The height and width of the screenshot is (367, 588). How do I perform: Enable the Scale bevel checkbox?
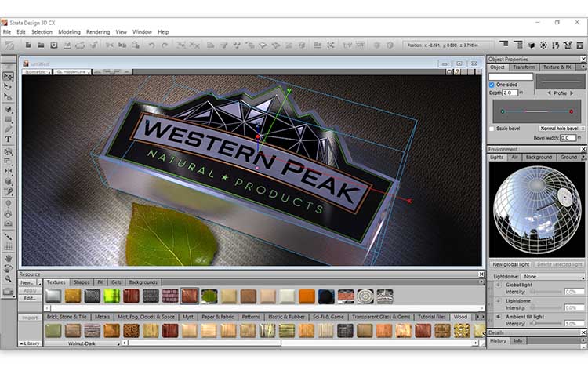coord(492,129)
